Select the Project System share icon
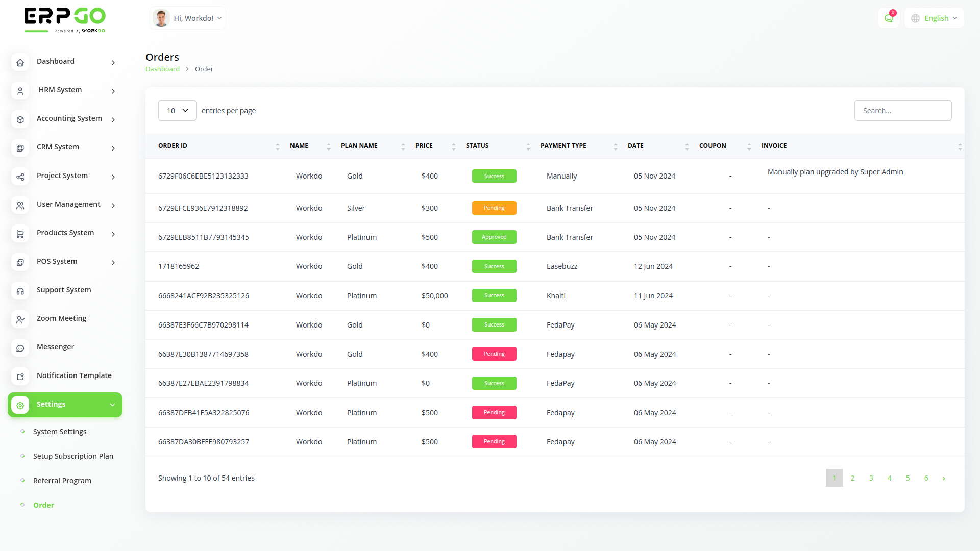 20,177
